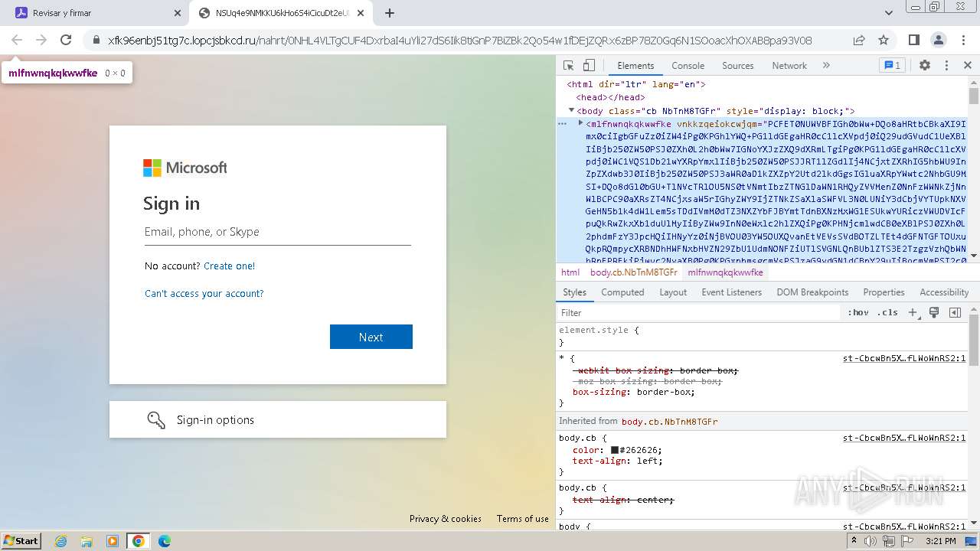Focus the styles Filter field
Image resolution: width=980 pixels, height=551 pixels.
(x=700, y=312)
